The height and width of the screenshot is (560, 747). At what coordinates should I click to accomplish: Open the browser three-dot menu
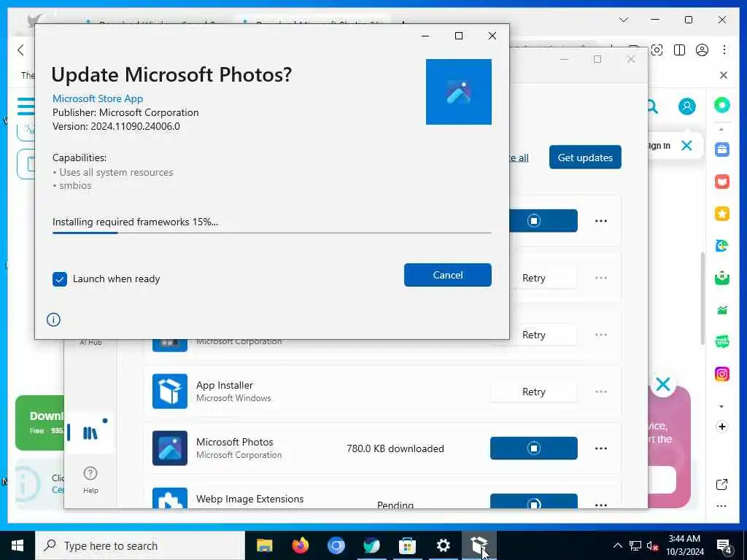pyautogui.click(x=724, y=50)
